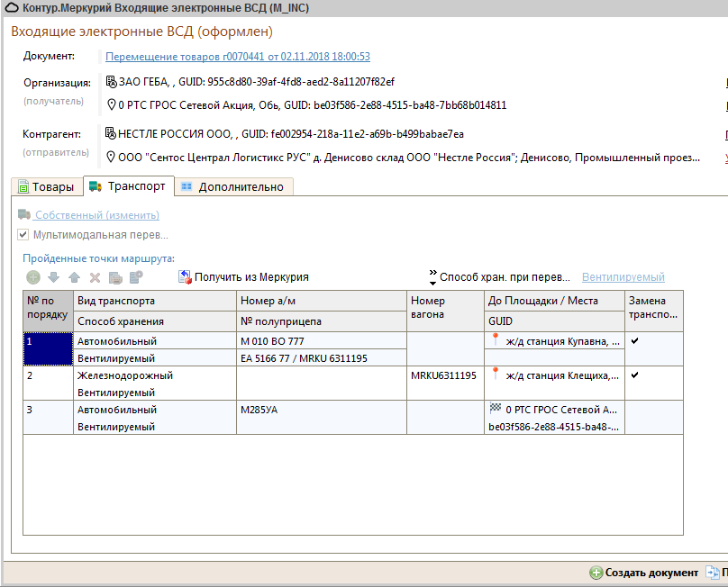The height and width of the screenshot is (587, 728).
Task: Click Получить из Меркурия button
Action: tap(243, 277)
